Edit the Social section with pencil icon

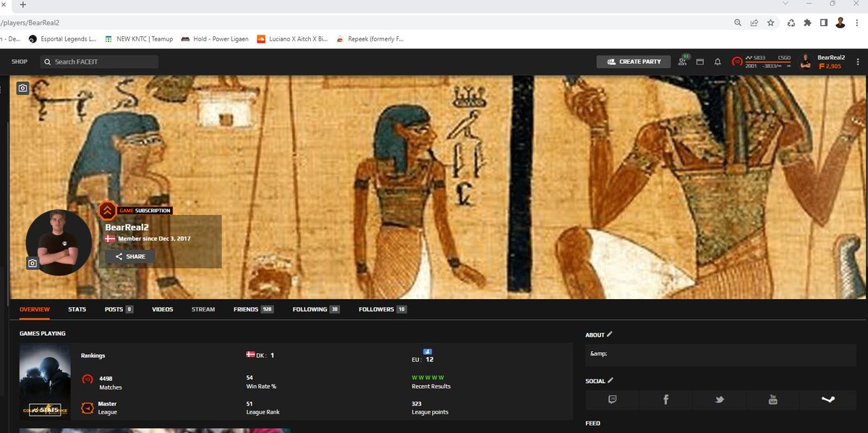(610, 380)
